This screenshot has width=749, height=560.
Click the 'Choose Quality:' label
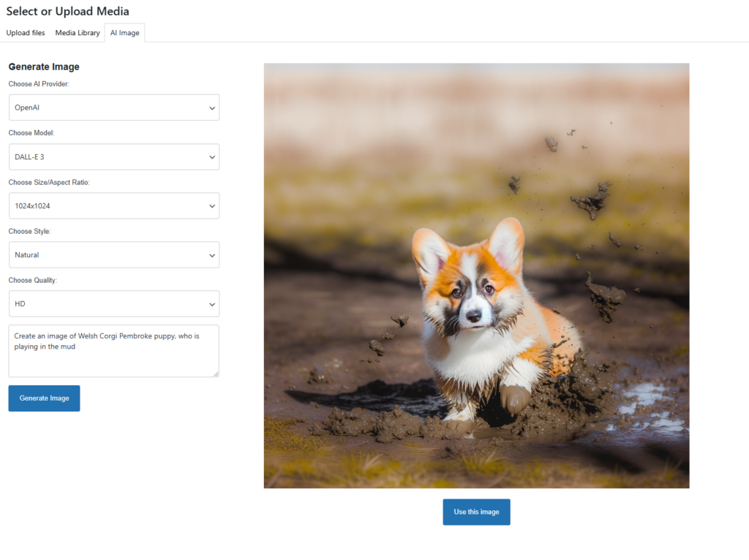coord(32,280)
